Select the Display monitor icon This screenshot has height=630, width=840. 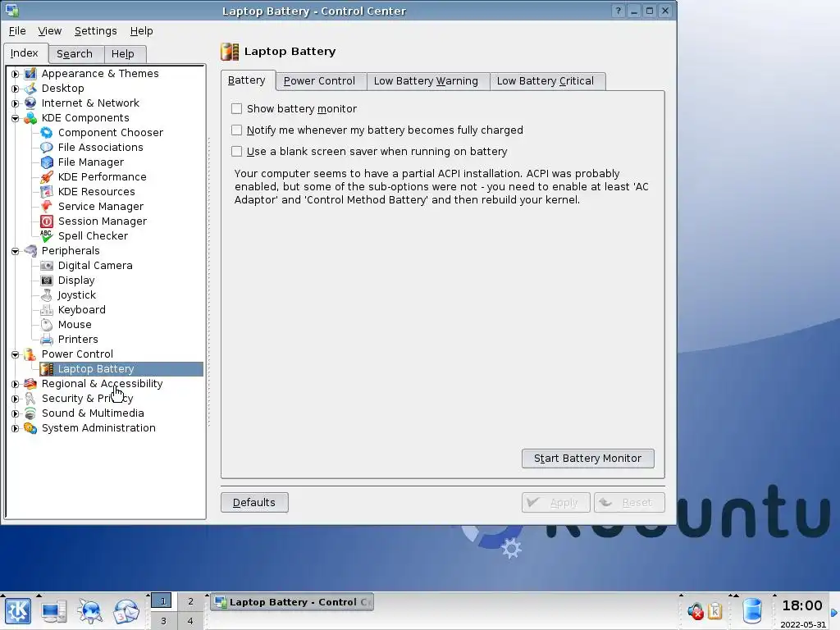47,281
